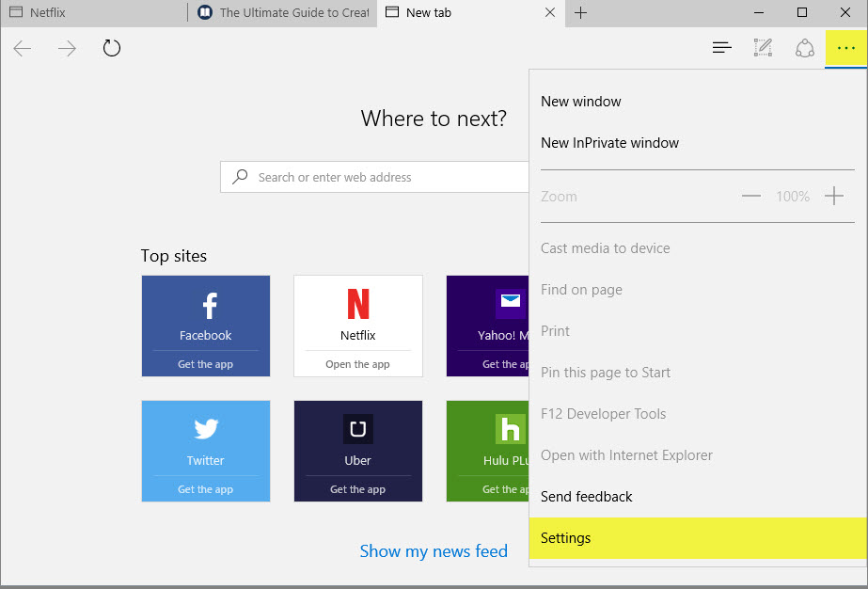This screenshot has width=868, height=589.
Task: Click Get the app under Hulu Plus
Action: click(x=505, y=489)
